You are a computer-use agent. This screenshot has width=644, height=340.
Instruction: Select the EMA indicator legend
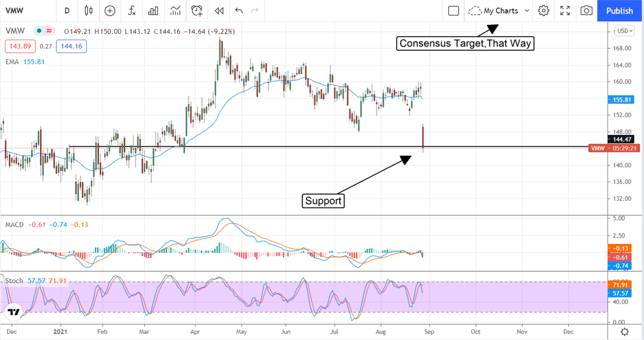coord(12,62)
